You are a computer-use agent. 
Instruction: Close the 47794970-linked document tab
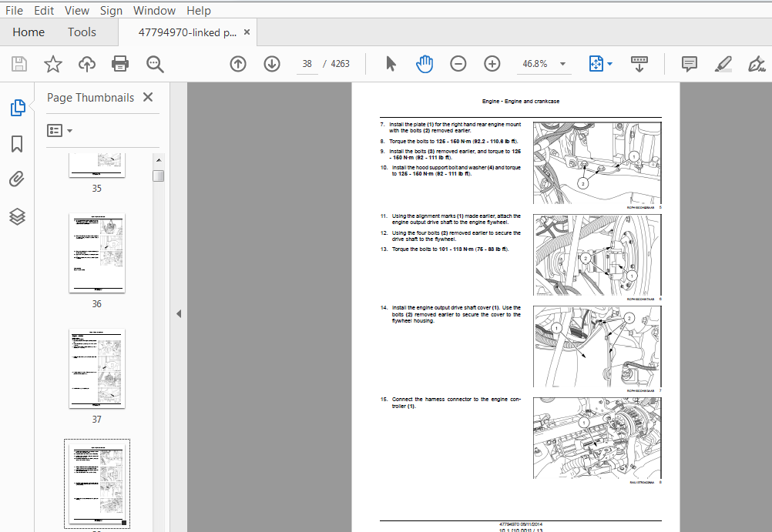coord(247,32)
